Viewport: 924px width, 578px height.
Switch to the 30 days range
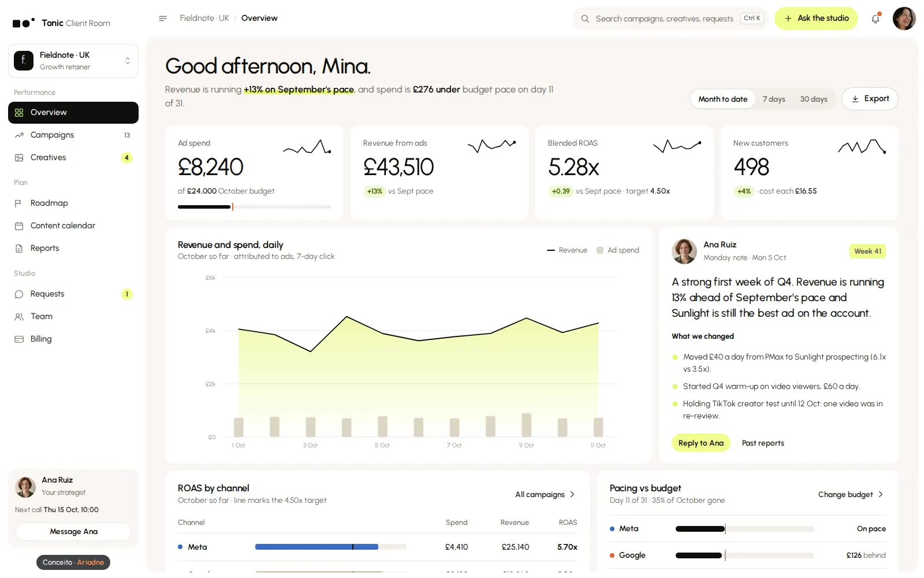click(813, 99)
